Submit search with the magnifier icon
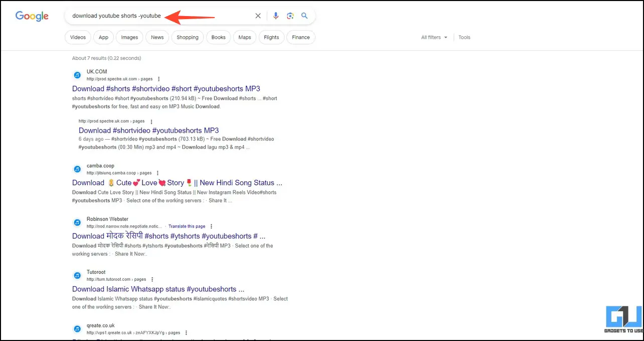This screenshot has height=341, width=644. tap(304, 16)
